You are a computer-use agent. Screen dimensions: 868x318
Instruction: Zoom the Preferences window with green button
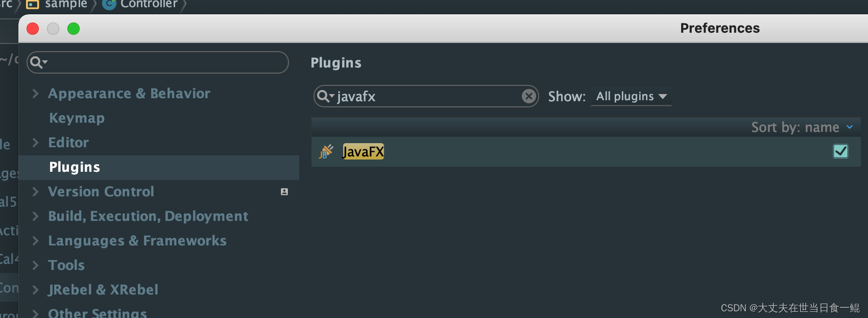74,29
